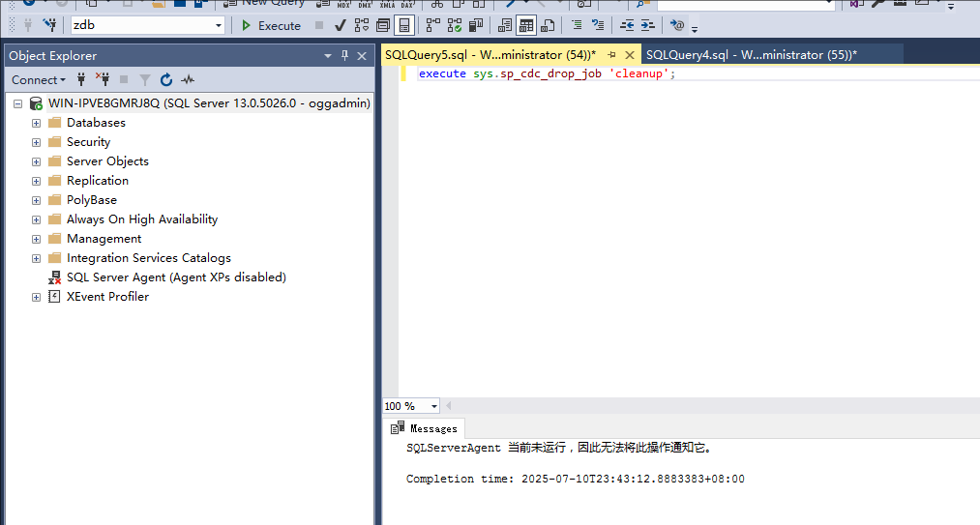Click the SQLServerAgent message text
The width and height of the screenshot is (980, 525).
[559, 448]
